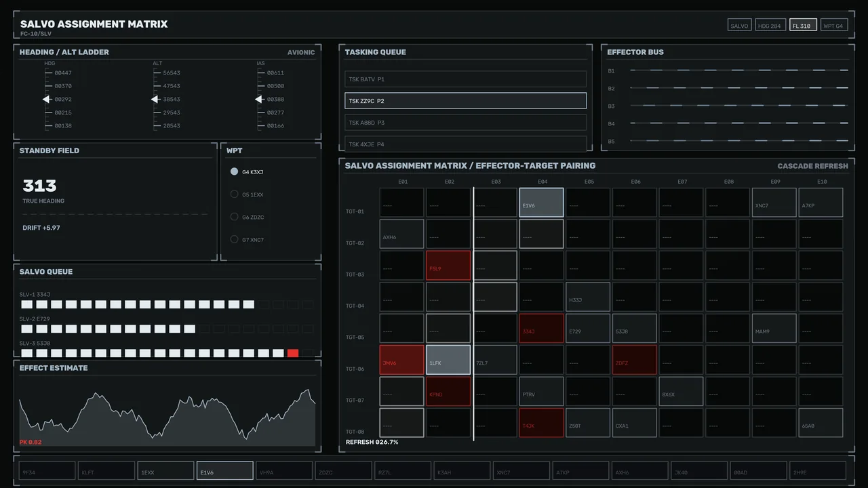The image size is (868, 488).
Task: Click the CASCADE REFRESH label
Action: point(812,166)
